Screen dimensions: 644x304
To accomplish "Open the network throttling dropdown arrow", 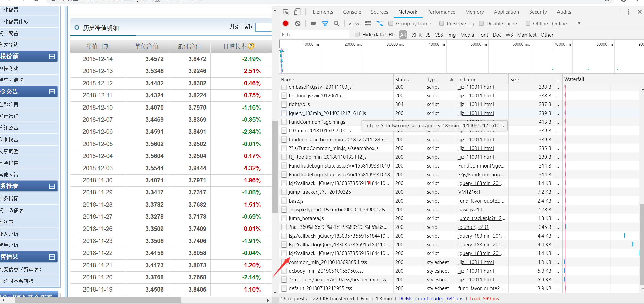I will point(579,23).
